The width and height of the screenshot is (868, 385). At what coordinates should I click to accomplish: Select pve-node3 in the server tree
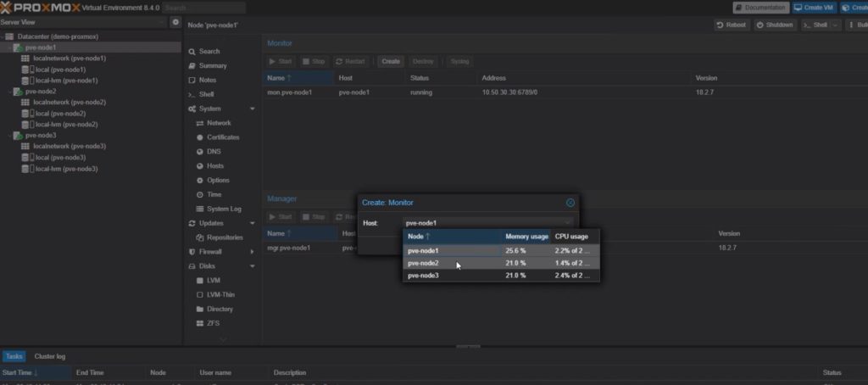click(x=41, y=135)
